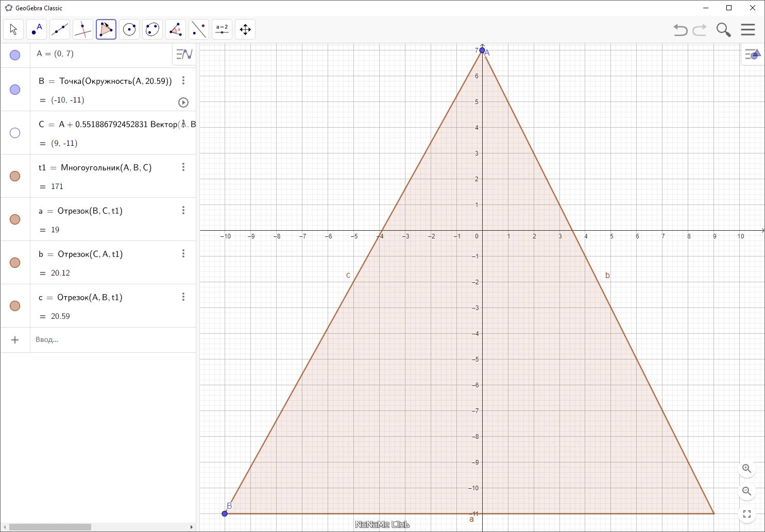Viewport: 765px width, 532px height.
Task: Click segment label c on the triangle
Action: tap(348, 275)
